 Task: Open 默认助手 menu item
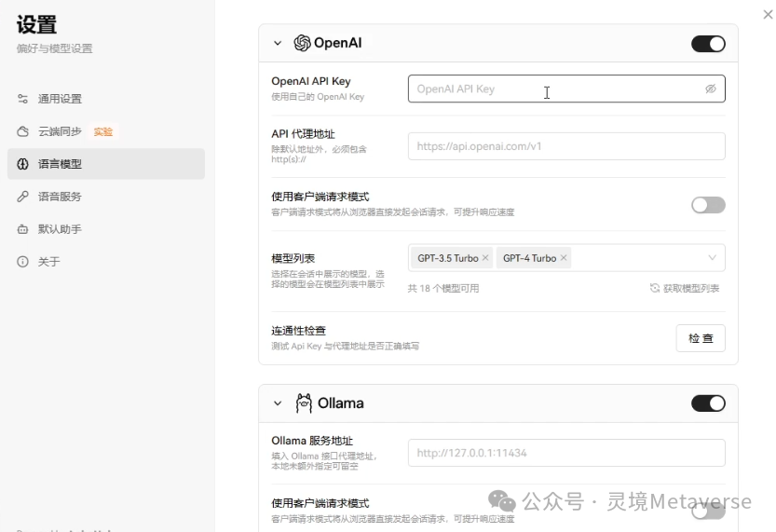click(x=106, y=229)
